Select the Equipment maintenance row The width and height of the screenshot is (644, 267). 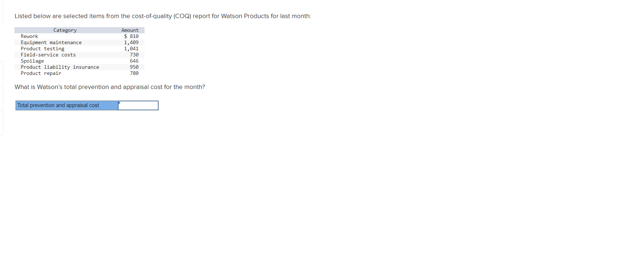coord(51,42)
